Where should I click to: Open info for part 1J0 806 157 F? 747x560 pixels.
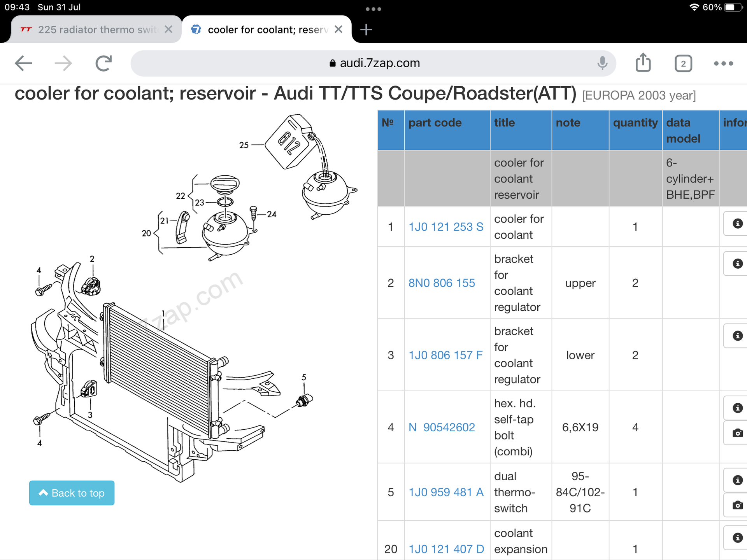[x=737, y=336]
